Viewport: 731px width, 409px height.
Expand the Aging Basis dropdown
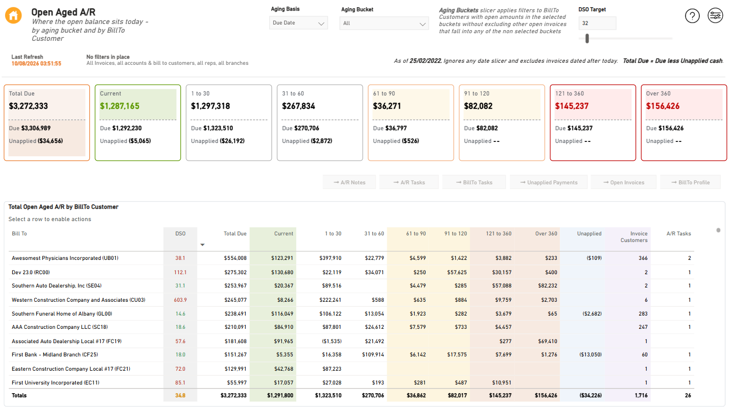pos(298,23)
